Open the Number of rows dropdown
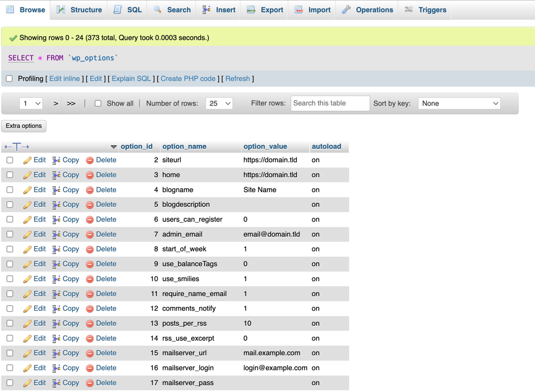Image resolution: width=535 pixels, height=392 pixels. pyautogui.click(x=219, y=103)
